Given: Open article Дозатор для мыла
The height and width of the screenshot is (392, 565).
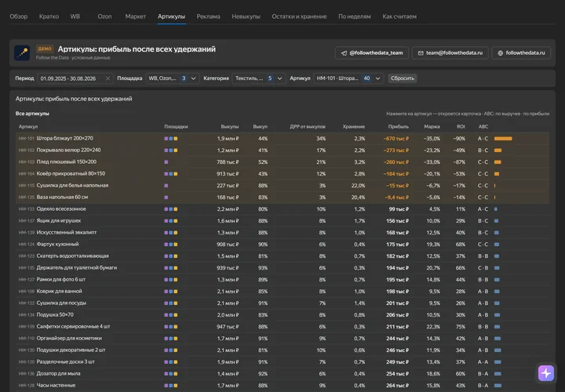Looking at the screenshot, I should pos(58,374).
